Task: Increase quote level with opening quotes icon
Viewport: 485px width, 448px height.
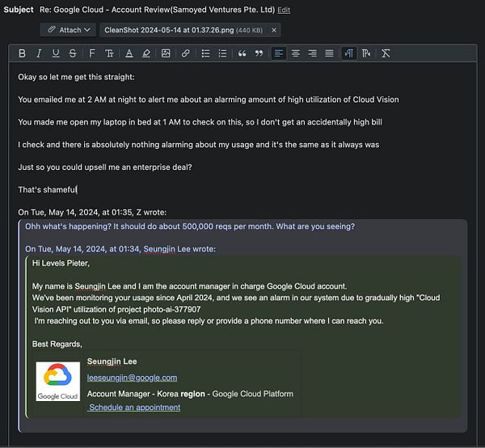Action: coord(242,53)
